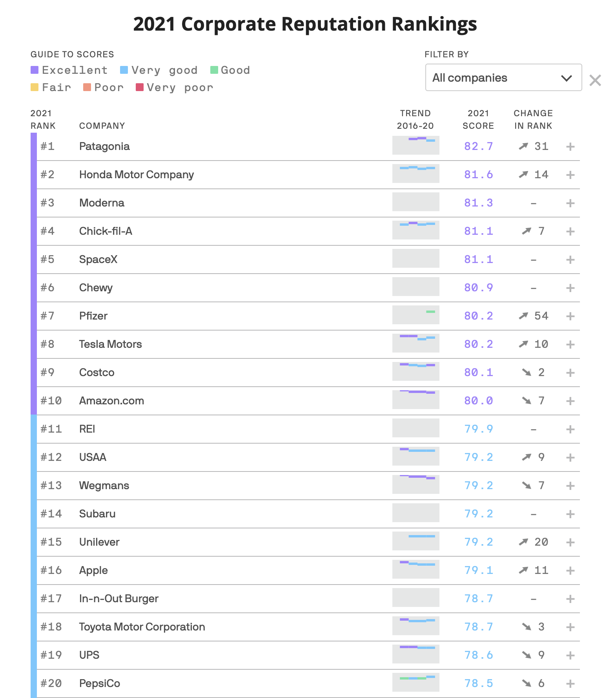
Task: Click Tesla Motors upward rank arrow
Action: point(523,344)
